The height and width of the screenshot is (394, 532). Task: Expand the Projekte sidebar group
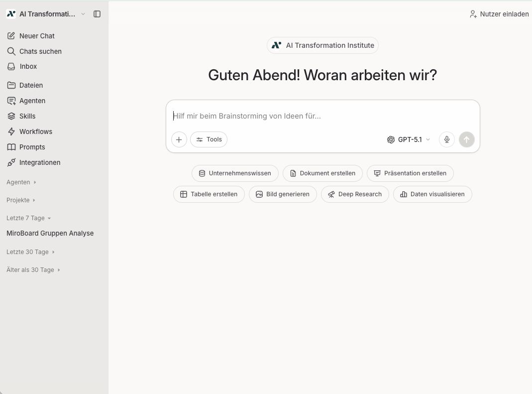pyautogui.click(x=21, y=200)
